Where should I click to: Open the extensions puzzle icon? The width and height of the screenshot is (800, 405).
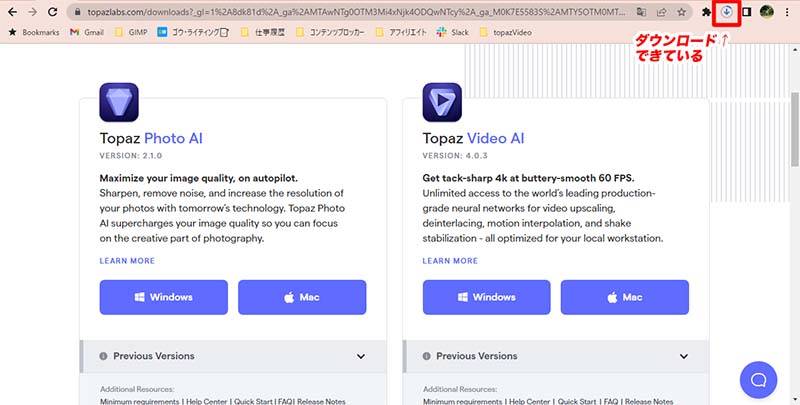(706, 12)
